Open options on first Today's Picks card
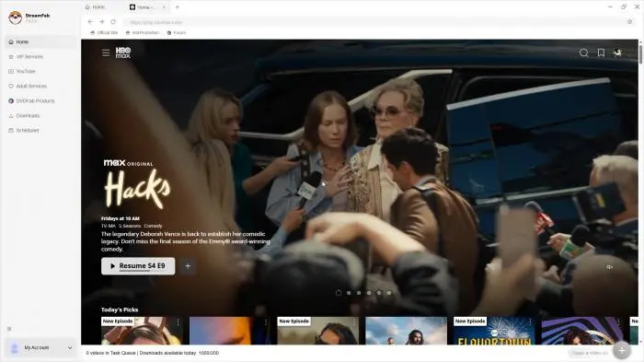The image size is (644, 362). click(178, 321)
